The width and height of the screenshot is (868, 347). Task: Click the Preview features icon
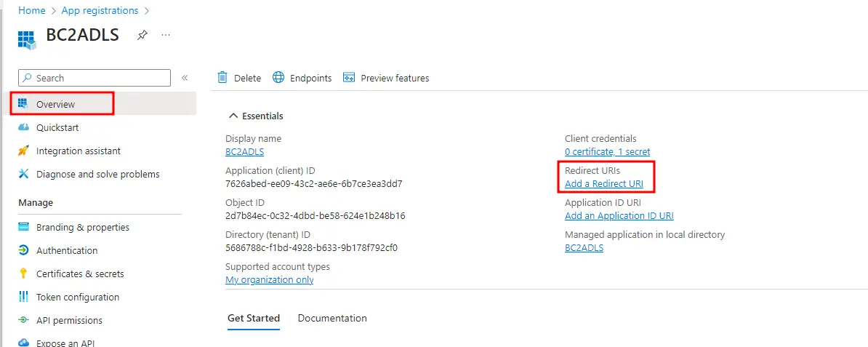click(x=349, y=78)
